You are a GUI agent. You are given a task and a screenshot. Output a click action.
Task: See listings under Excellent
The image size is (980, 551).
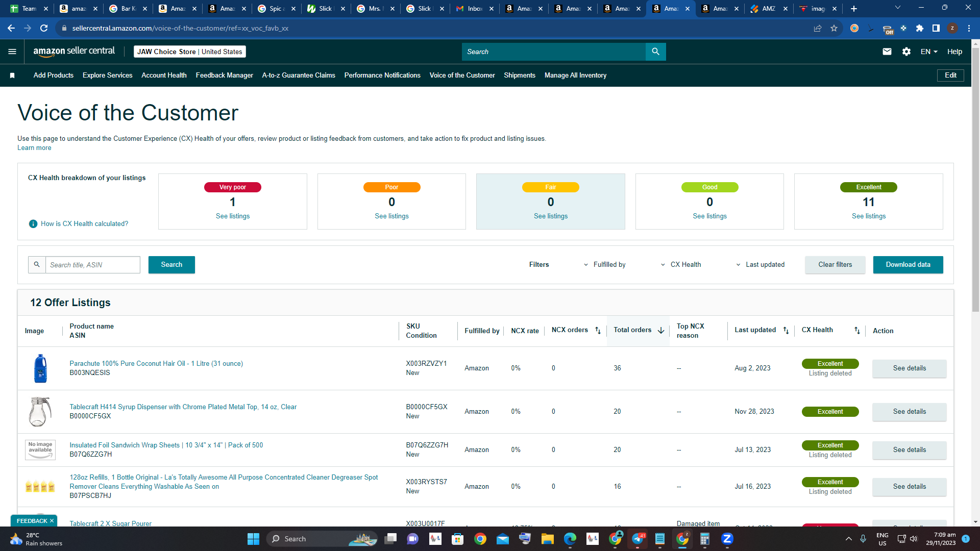coord(868,216)
